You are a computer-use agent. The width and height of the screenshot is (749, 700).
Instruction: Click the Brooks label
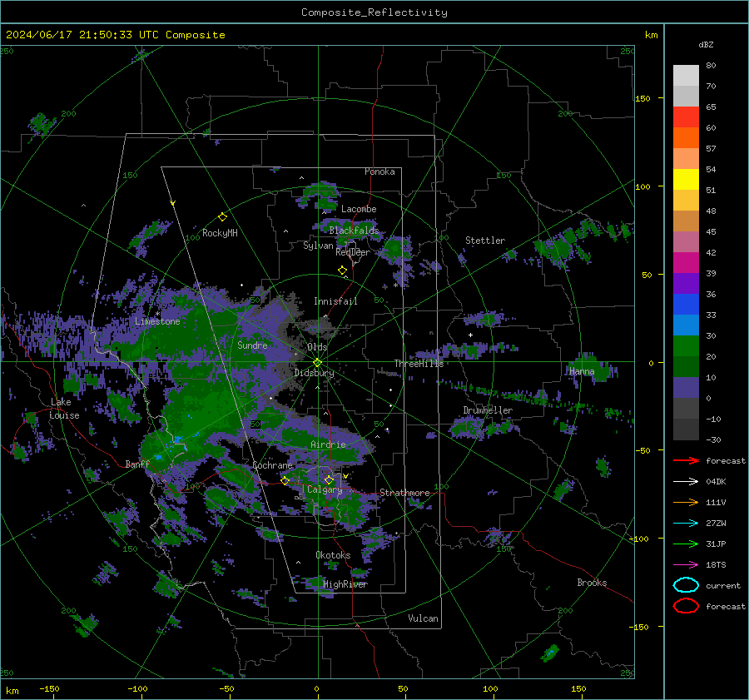coord(592,583)
